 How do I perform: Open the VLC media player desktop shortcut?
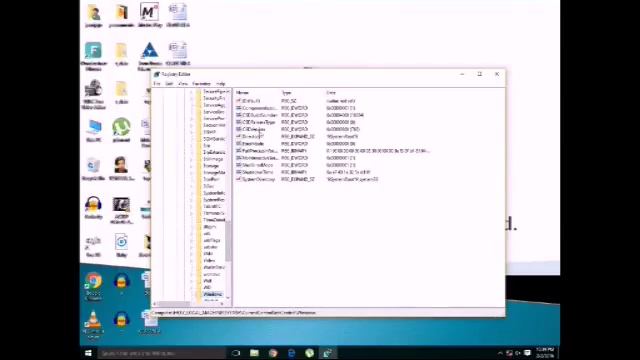[93, 324]
